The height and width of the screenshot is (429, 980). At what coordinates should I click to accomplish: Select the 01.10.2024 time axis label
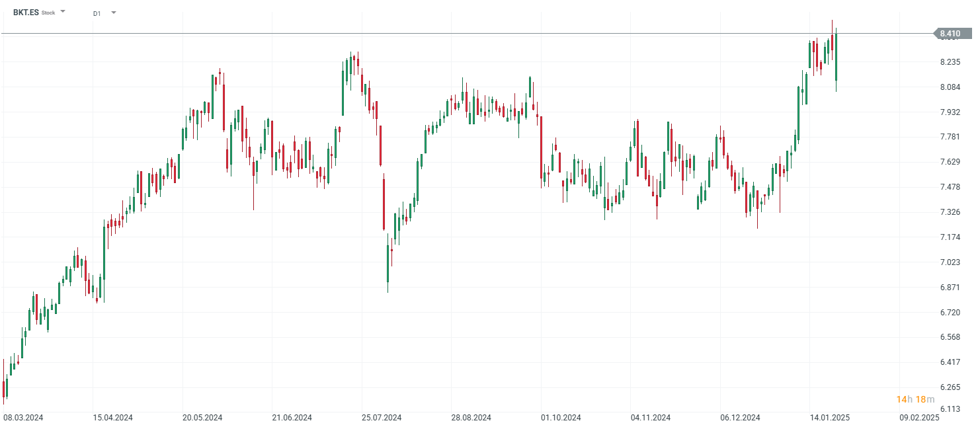561,418
